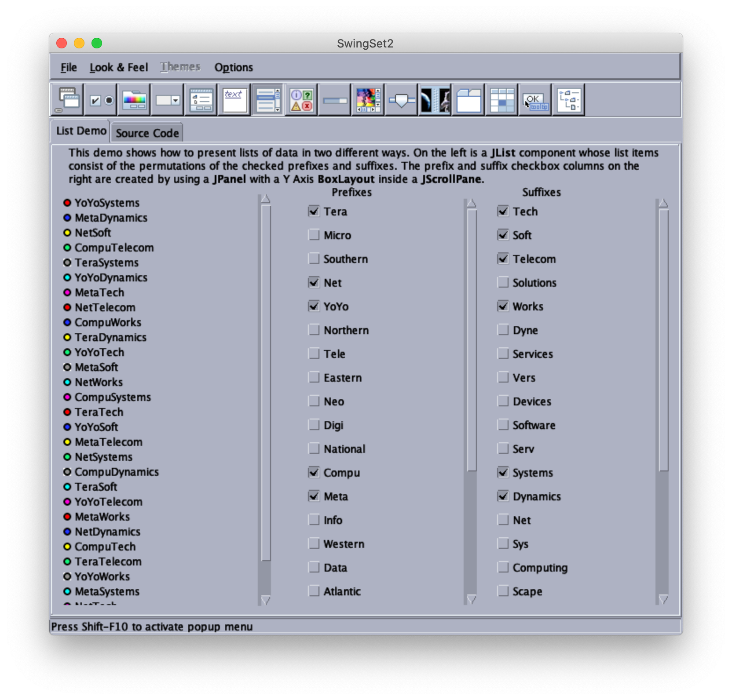
Task: Switch to the Source Code tab
Action: pyautogui.click(x=147, y=133)
